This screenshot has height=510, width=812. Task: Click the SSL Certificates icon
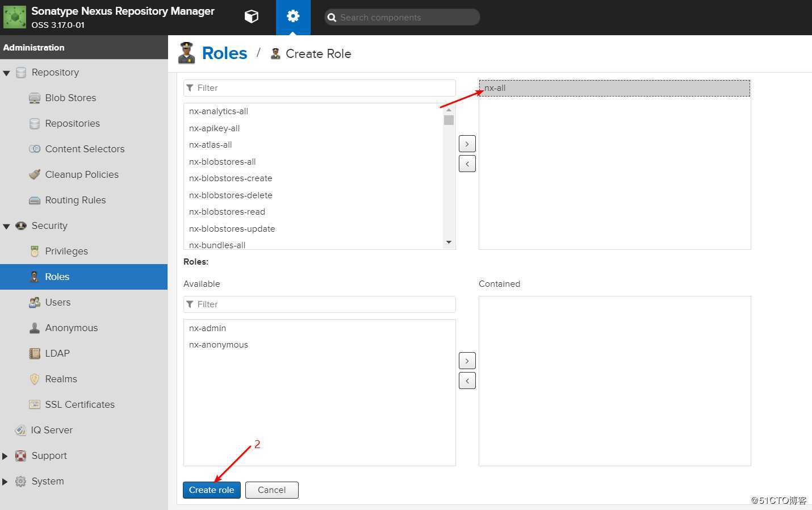(x=35, y=404)
